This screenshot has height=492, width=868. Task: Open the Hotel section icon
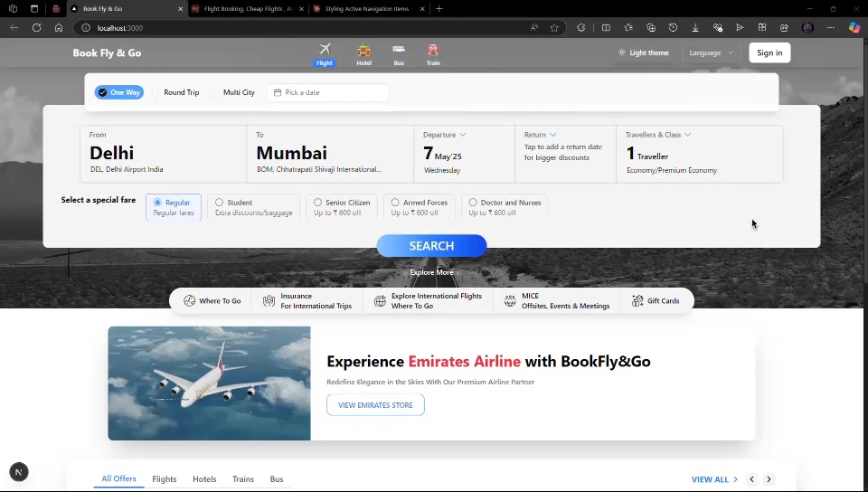coord(363,51)
